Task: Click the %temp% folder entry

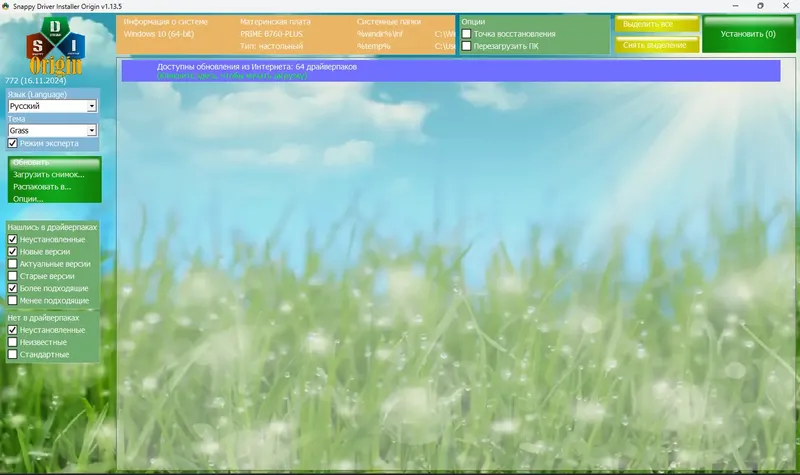Action: tap(373, 46)
